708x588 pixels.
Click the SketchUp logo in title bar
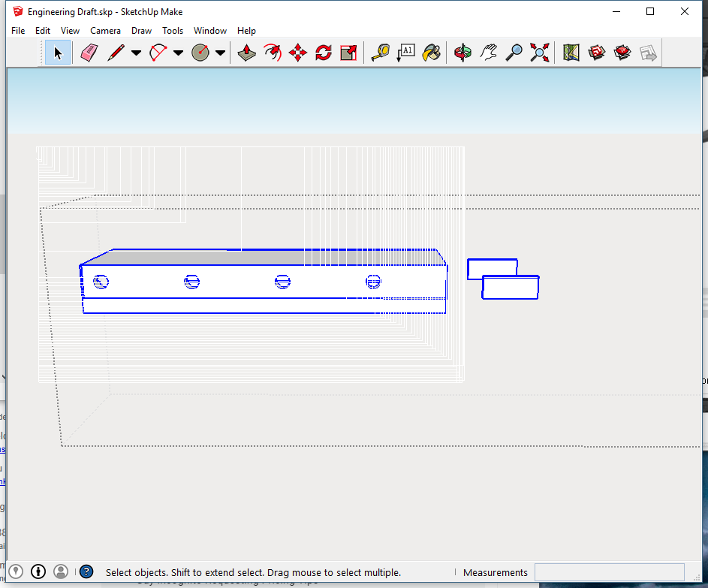click(18, 11)
